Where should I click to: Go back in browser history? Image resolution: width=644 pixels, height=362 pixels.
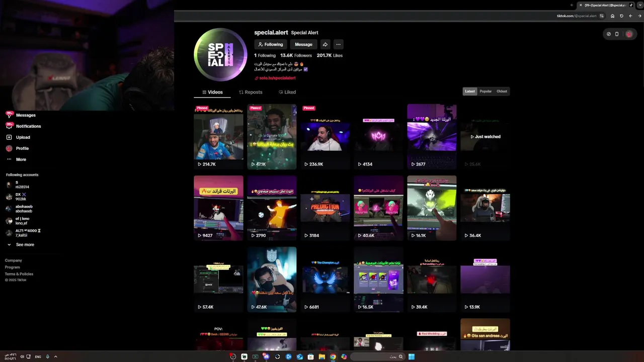[639, 16]
